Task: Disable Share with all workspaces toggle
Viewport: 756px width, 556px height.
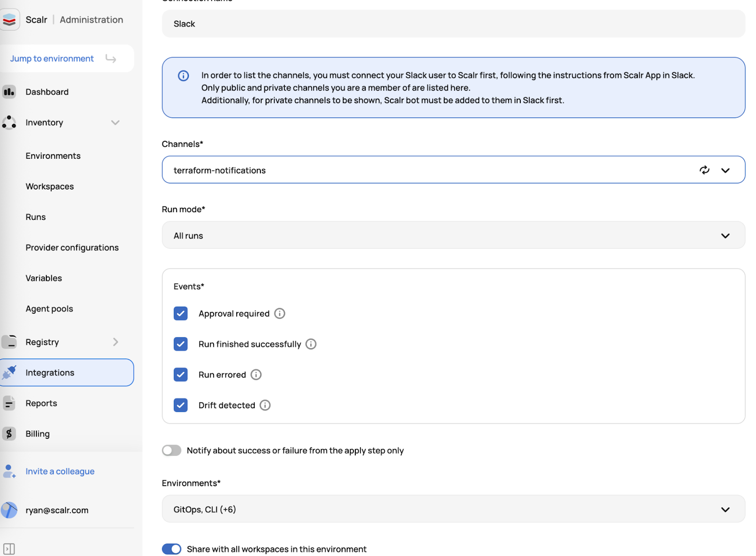Action: point(172,549)
